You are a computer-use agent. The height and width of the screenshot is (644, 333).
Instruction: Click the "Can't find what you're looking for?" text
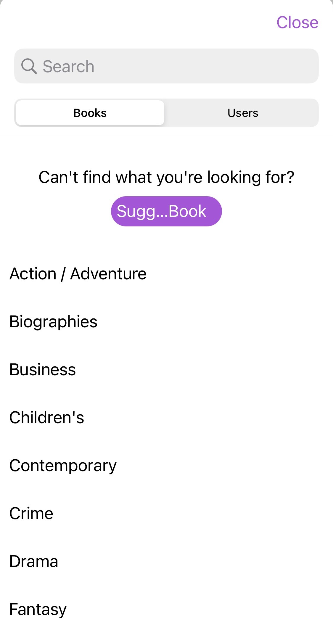point(166,177)
